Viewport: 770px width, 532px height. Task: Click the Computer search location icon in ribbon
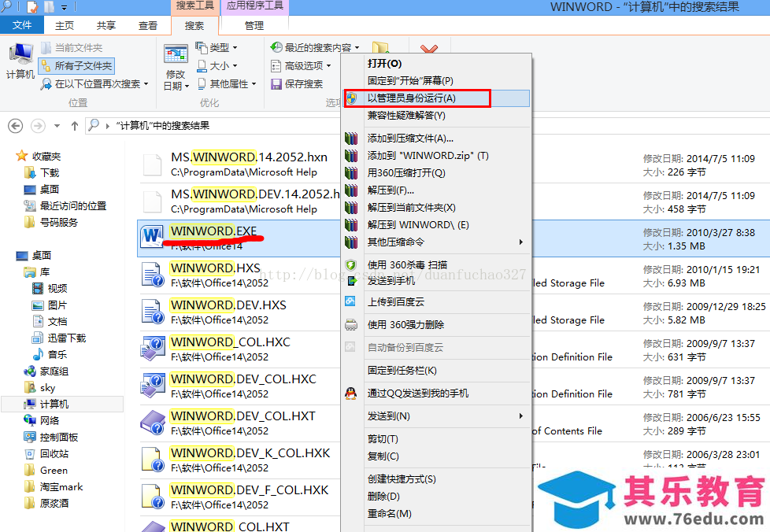click(20, 61)
